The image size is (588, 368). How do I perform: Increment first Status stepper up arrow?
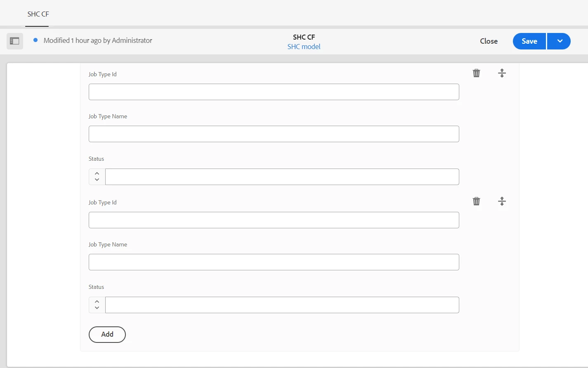[97, 173]
